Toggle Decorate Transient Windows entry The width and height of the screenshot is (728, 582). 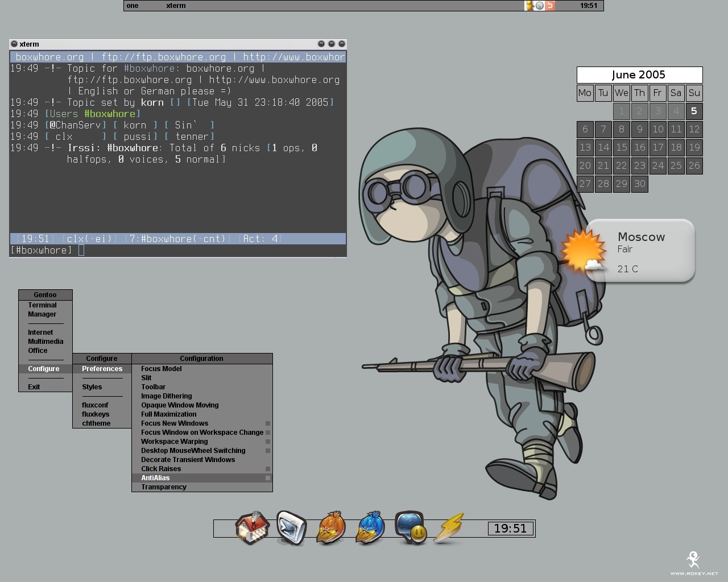coord(202,460)
